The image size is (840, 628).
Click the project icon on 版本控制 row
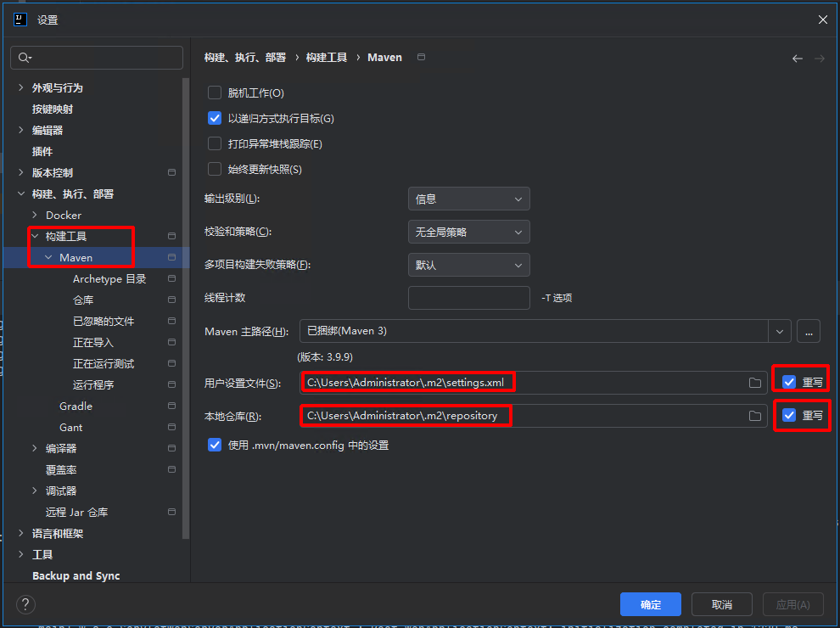(171, 172)
